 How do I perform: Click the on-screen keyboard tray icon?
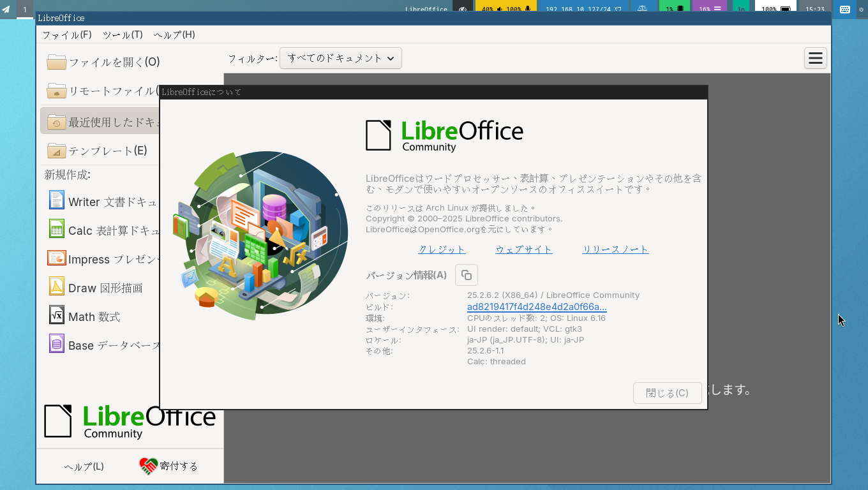click(x=845, y=9)
